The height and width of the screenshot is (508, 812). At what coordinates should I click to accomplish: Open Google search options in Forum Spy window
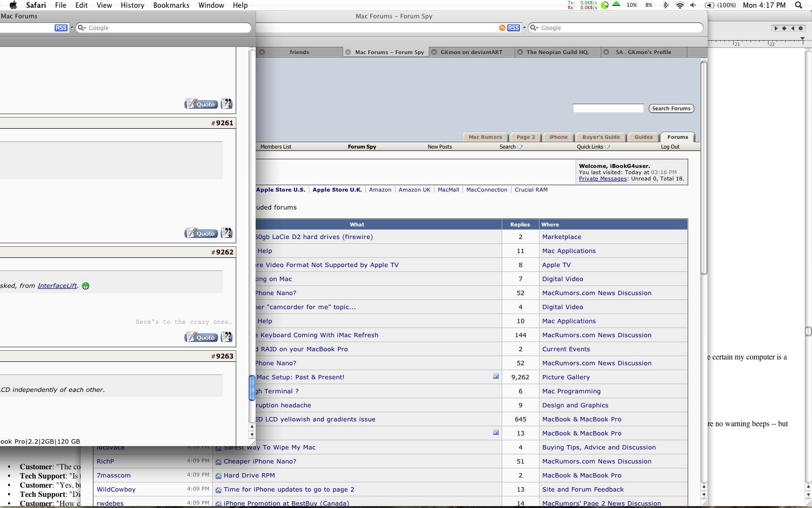[x=534, y=28]
